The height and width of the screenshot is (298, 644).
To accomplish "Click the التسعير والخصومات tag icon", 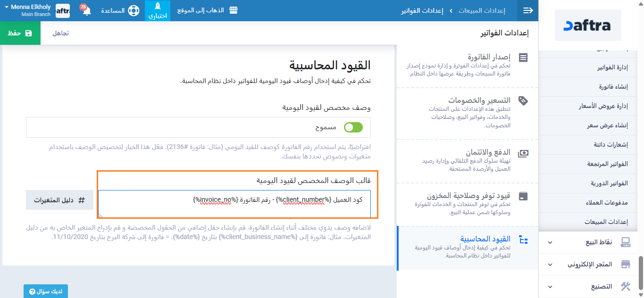I will coord(523,100).
